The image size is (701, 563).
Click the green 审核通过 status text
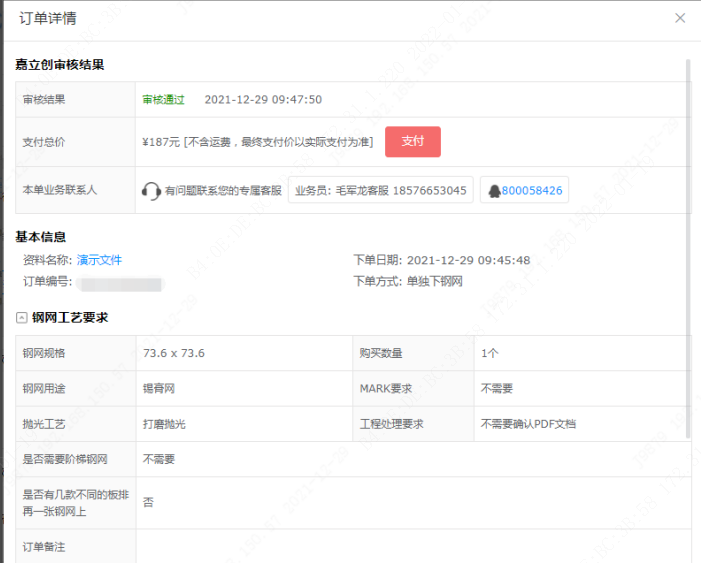(x=163, y=100)
